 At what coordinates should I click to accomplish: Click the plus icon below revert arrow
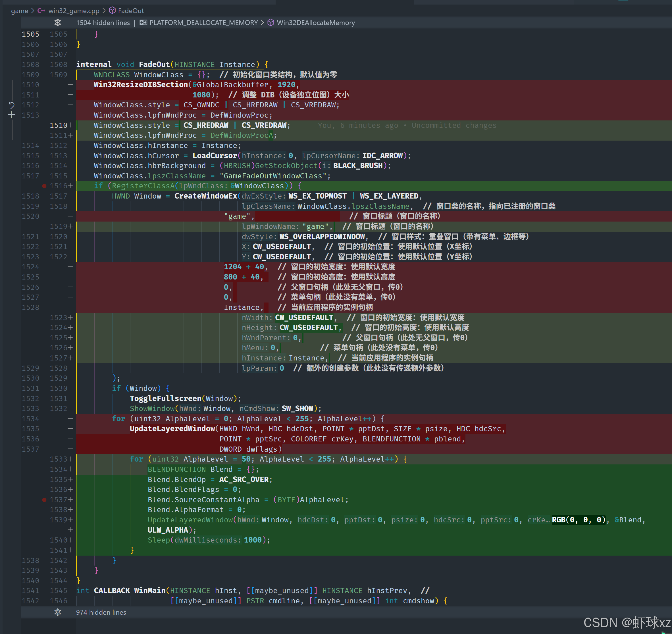(x=11, y=115)
